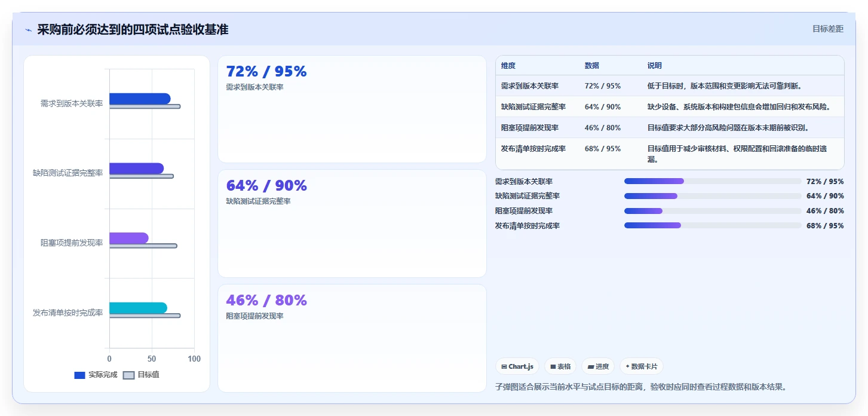This screenshot has height=416, width=868.
Task: Click the 需求到版本关联率 label in progress list
Action: (x=524, y=181)
